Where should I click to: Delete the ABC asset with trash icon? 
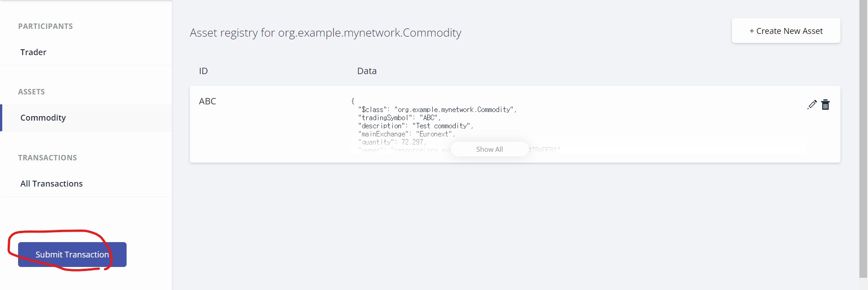[826, 105]
